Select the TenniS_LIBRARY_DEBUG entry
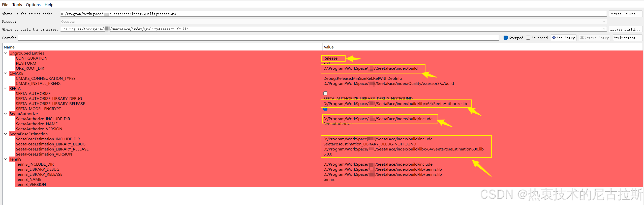The image size is (644, 205). (38, 169)
